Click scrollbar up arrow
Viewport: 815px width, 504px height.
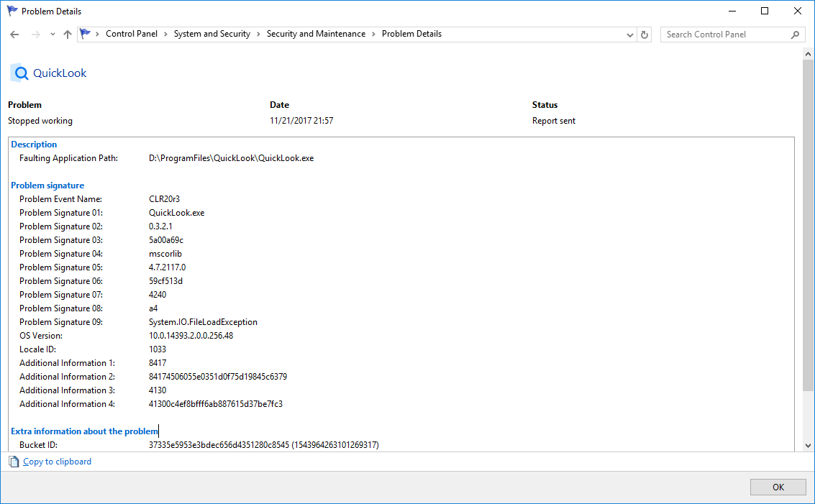pyautogui.click(x=808, y=53)
